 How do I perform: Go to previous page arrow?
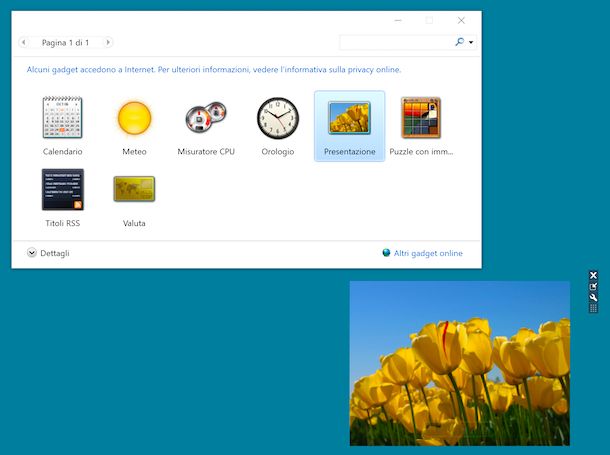click(x=24, y=42)
